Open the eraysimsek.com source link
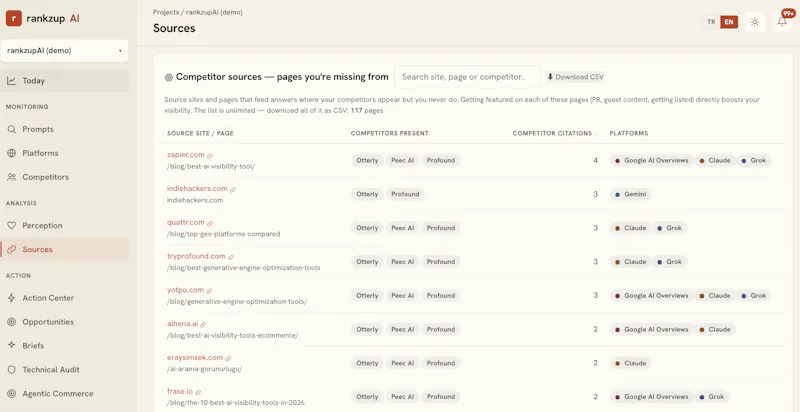The image size is (800, 412). [195, 357]
